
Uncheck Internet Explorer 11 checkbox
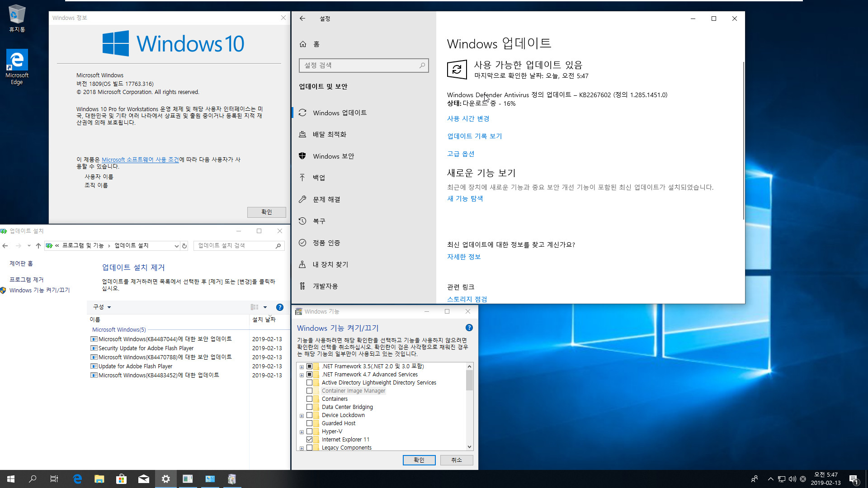pyautogui.click(x=310, y=440)
